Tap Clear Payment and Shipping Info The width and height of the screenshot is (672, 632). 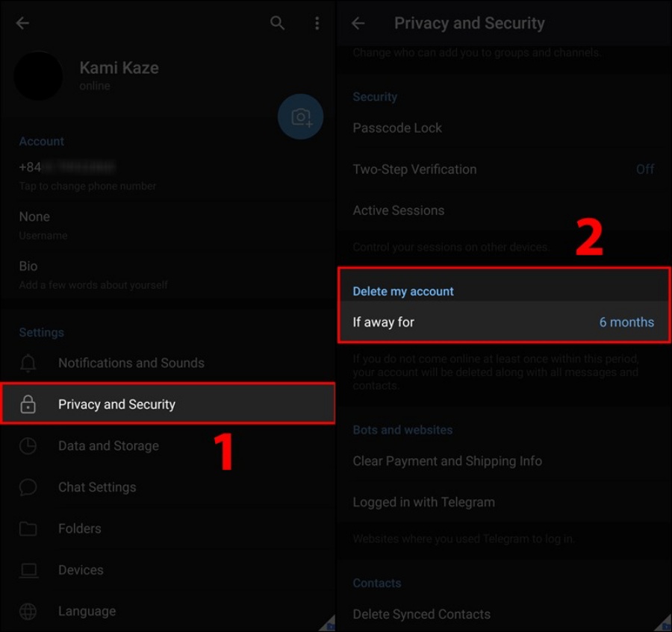447,461
